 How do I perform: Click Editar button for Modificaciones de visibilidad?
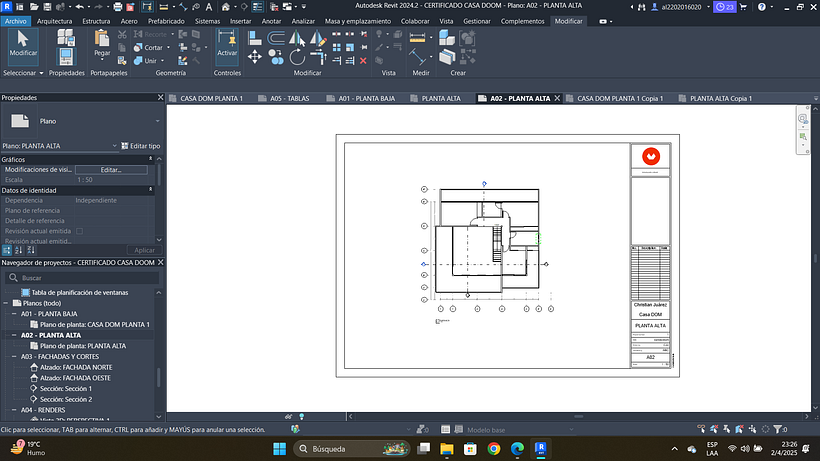[x=111, y=170]
